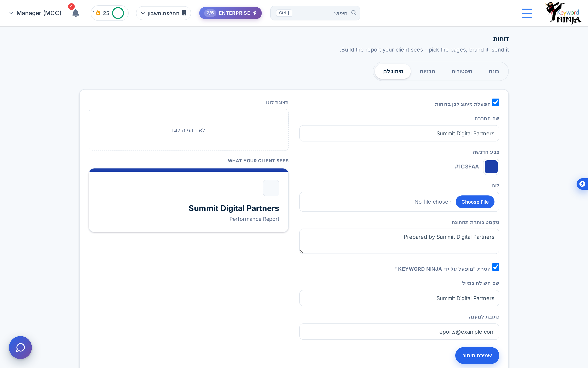Click the green circle progress indicator

118,13
